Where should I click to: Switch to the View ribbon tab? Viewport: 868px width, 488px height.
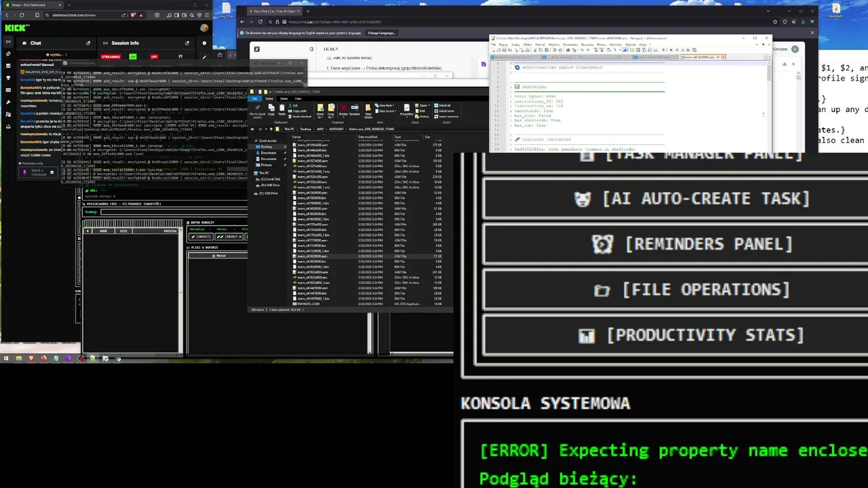pyautogui.click(x=298, y=98)
